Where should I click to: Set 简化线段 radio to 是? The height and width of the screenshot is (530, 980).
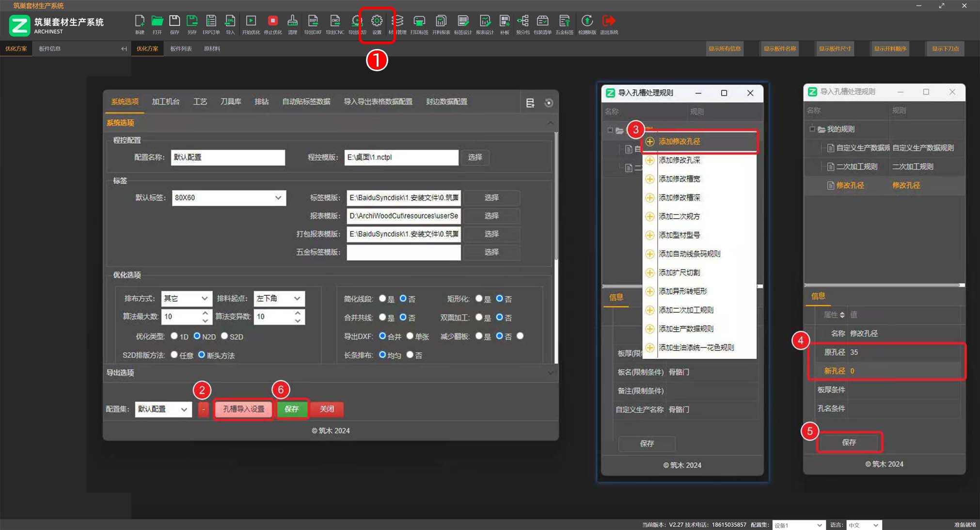coord(382,298)
